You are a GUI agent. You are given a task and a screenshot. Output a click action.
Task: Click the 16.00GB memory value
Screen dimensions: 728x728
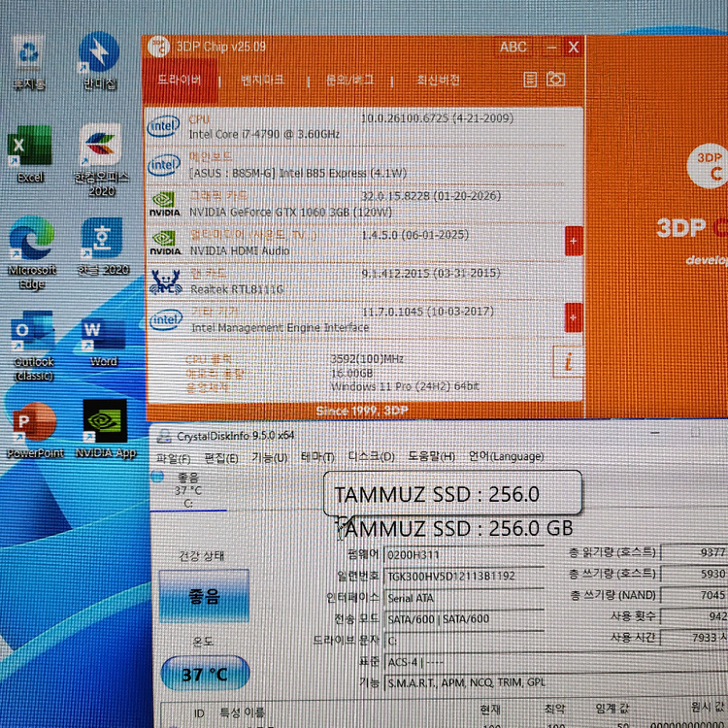pos(352,374)
